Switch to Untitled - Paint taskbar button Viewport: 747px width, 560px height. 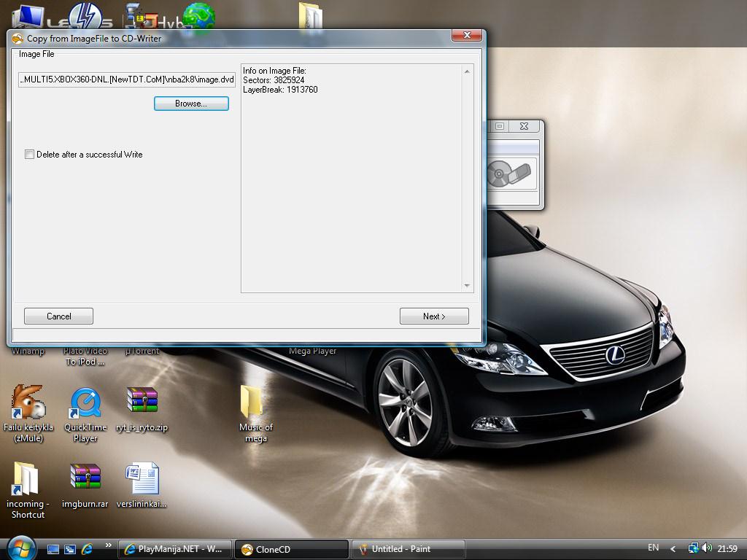click(x=409, y=549)
